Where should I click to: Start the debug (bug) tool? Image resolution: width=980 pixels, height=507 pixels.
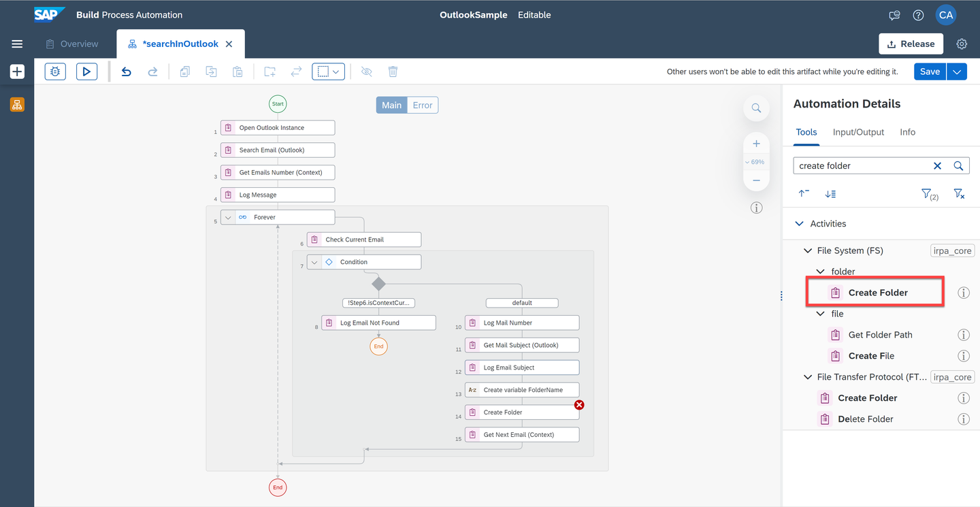(55, 71)
